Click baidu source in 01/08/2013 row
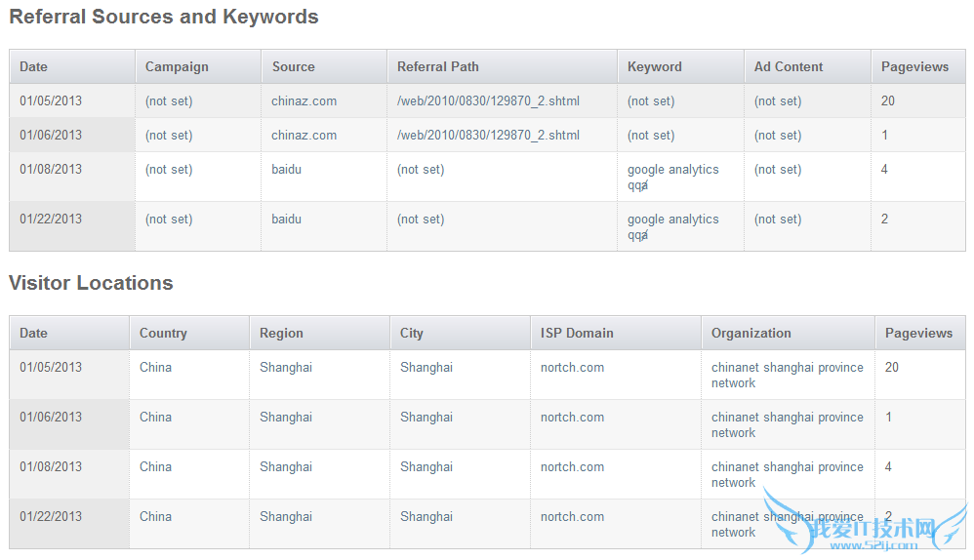Screen dimensions: 974x560 point(286,169)
